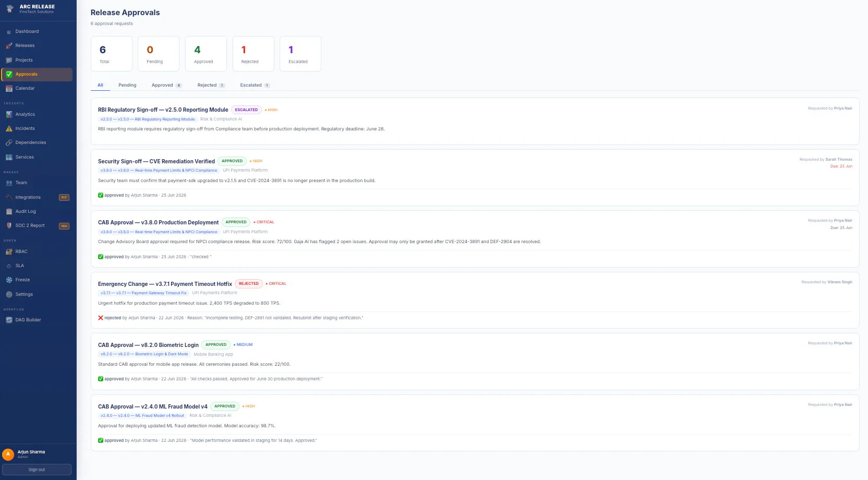Switch to the All tab

click(100, 85)
